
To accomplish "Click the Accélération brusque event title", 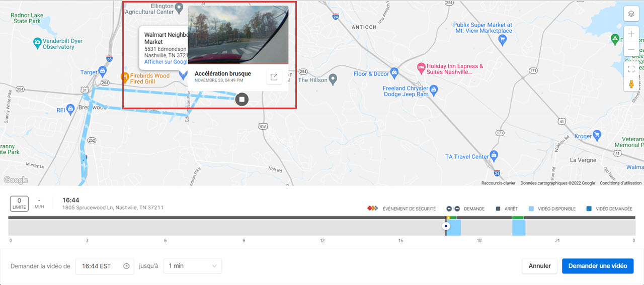I will (223, 73).
